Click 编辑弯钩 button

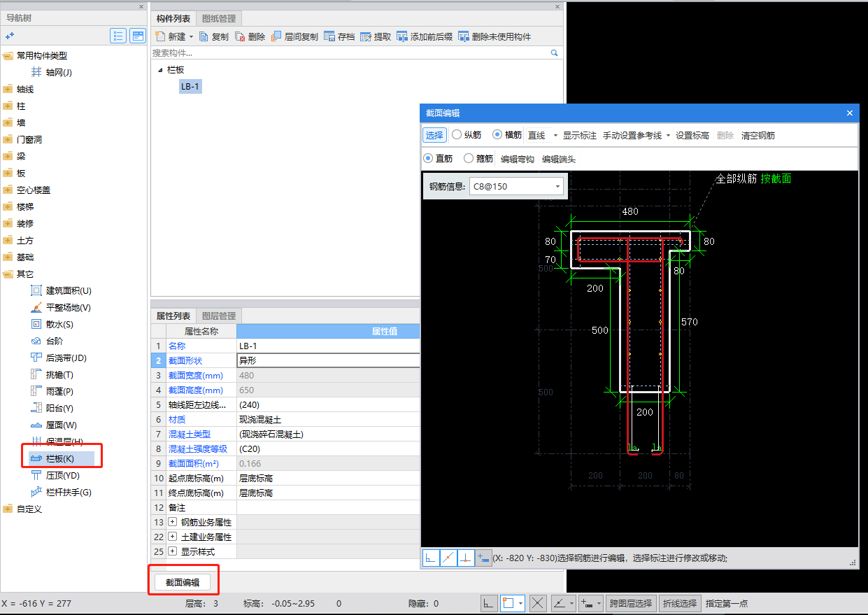click(518, 159)
